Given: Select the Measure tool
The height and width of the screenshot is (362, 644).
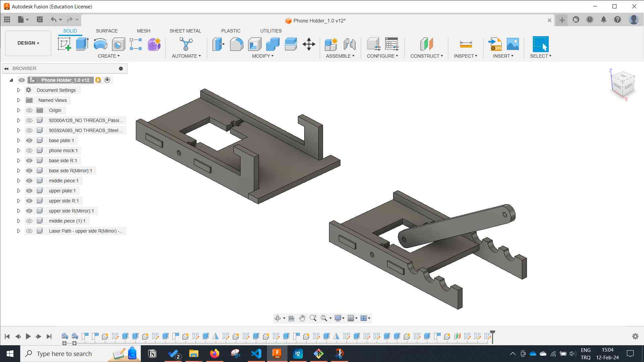Looking at the screenshot, I should coord(466,44).
